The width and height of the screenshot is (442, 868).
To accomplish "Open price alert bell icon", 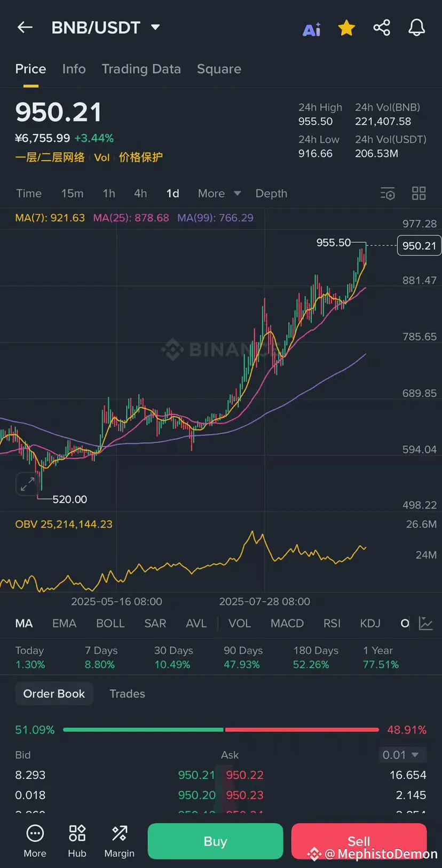I will [x=417, y=28].
